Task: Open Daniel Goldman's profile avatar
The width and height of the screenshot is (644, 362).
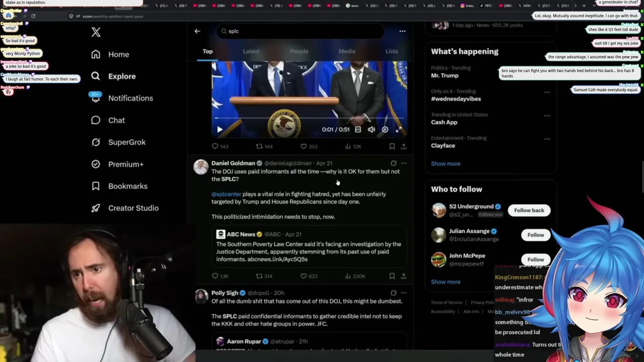Action: [x=201, y=167]
